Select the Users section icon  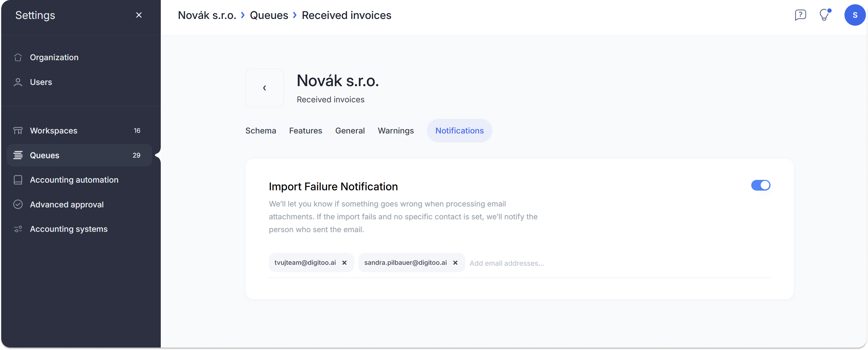point(18,82)
